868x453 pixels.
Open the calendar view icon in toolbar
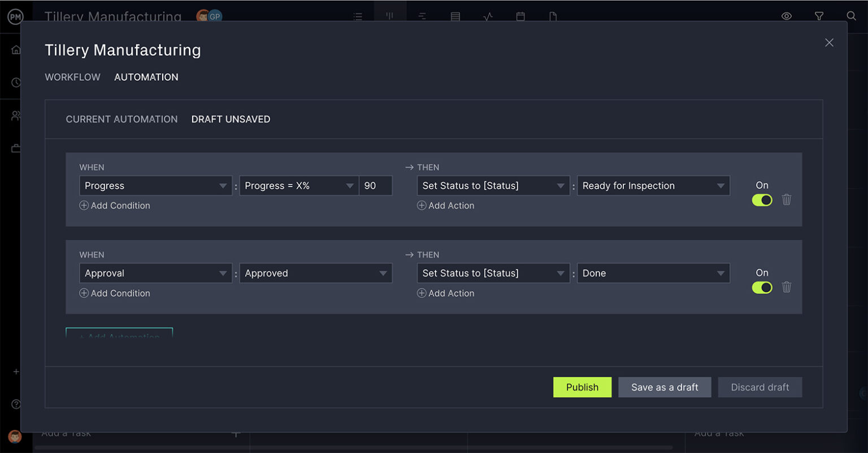click(x=520, y=16)
